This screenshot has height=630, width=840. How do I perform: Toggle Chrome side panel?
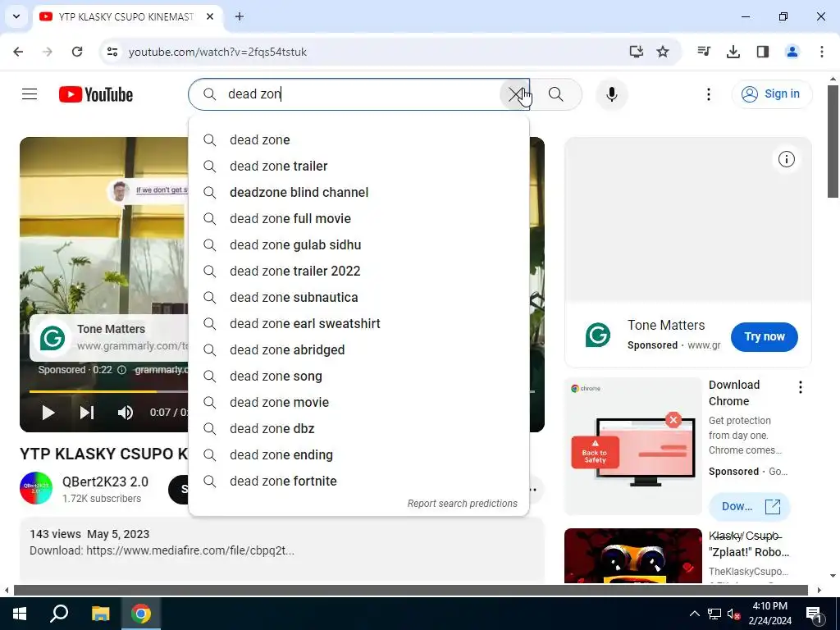click(x=763, y=52)
